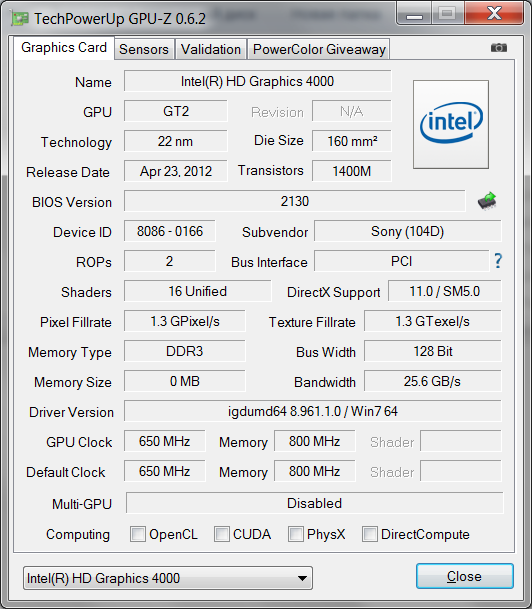This screenshot has height=609, width=532.
Task: Click the Texture Fillrate value 1.3 GTexel/s
Action: (433, 321)
